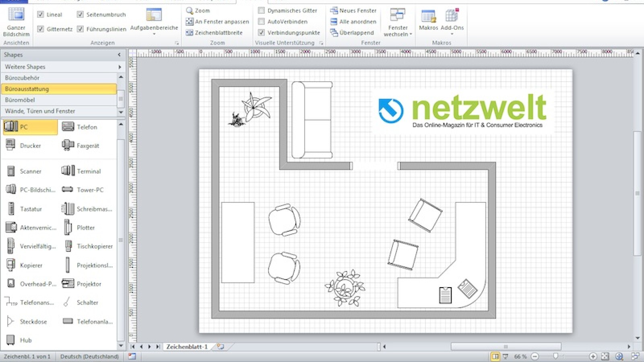Enable Dynamisches Gitter checkbox
Screen dimensions: 644x362
261,10
